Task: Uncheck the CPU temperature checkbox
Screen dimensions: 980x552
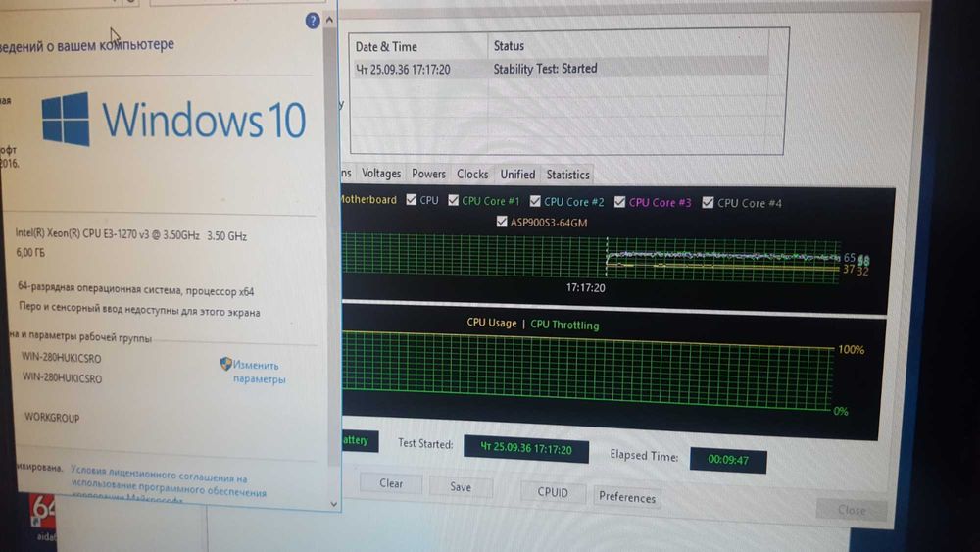Action: (x=411, y=199)
